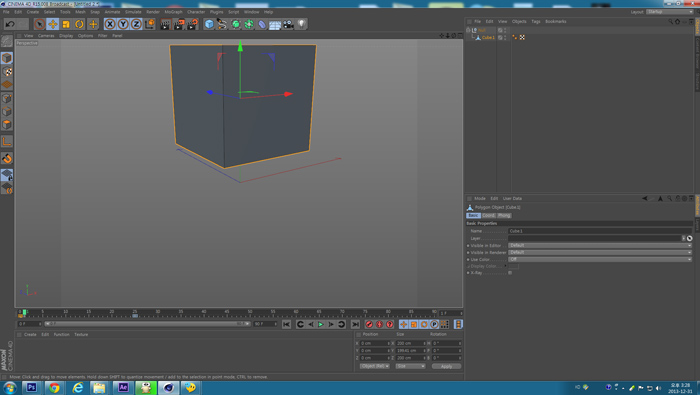
Task: Toggle Position keyframe recording icon
Action: [x=403, y=324]
